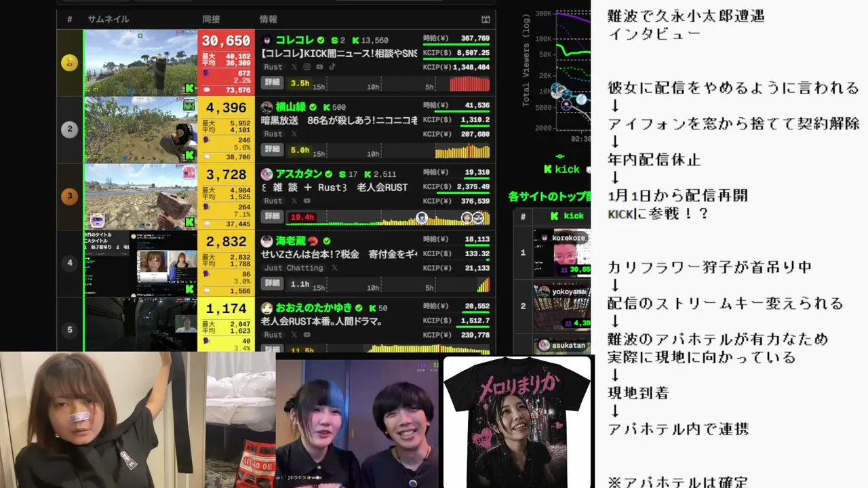Open the YouTube link for コレコレ
The height and width of the screenshot is (488, 868).
pos(319,67)
